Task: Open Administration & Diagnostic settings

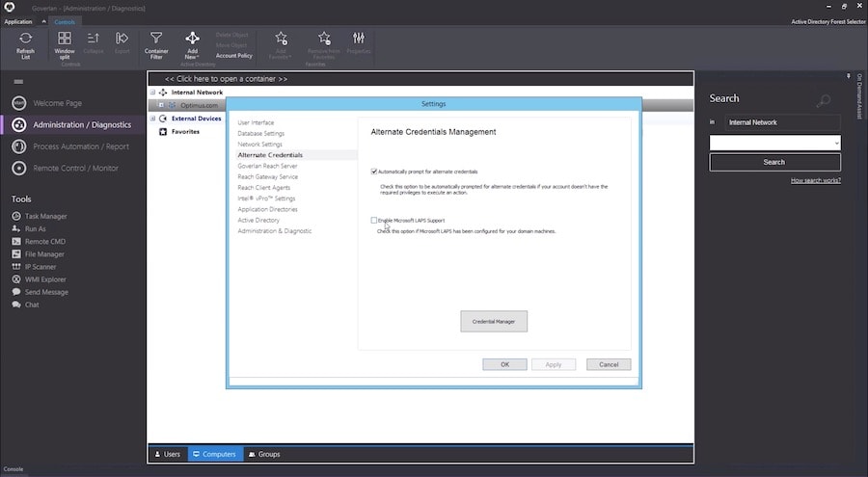Action: [x=275, y=230]
